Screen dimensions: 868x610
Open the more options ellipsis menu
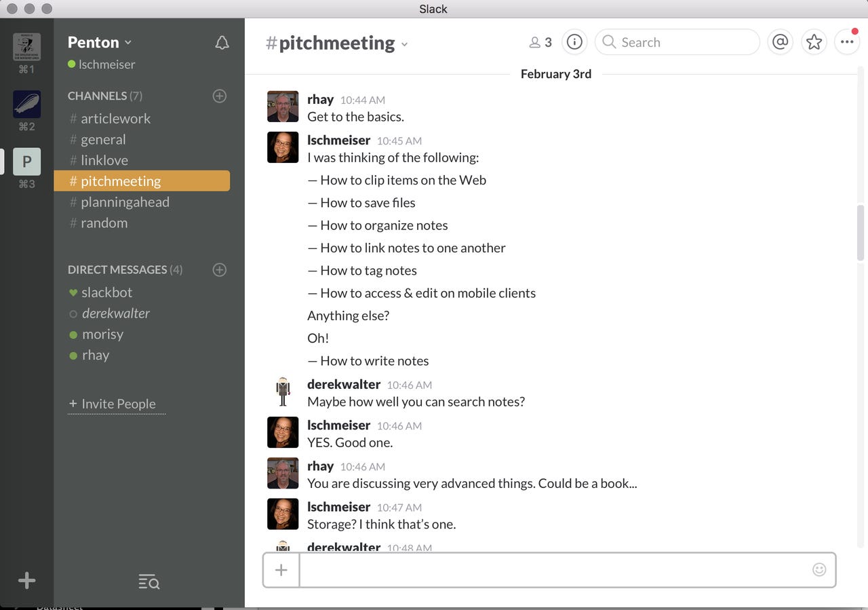coord(847,41)
